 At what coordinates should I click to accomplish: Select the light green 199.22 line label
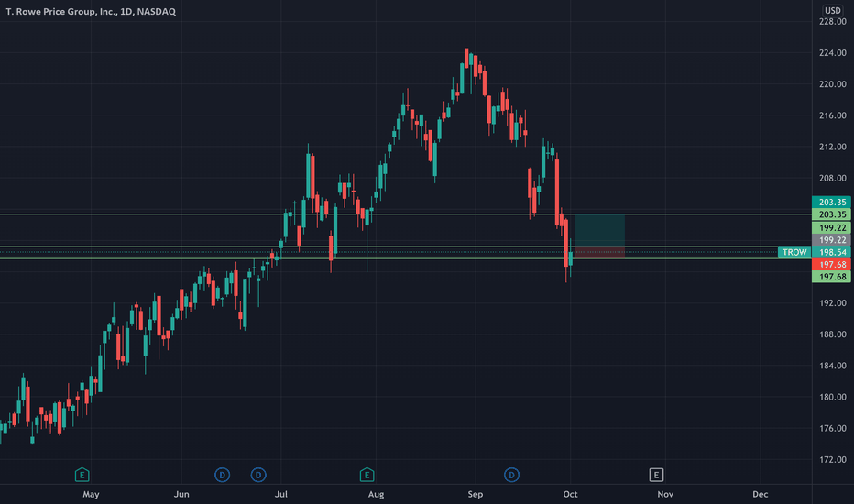click(831, 228)
